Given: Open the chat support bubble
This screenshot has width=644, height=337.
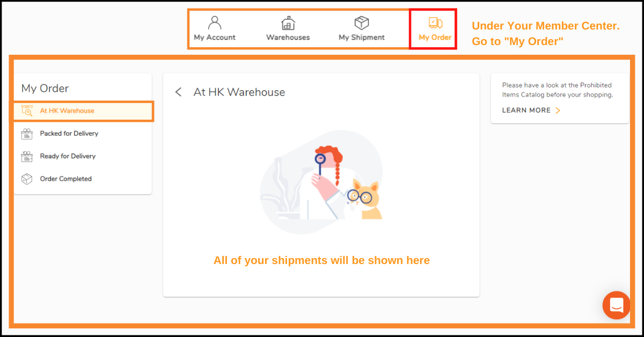Looking at the screenshot, I should [x=616, y=305].
